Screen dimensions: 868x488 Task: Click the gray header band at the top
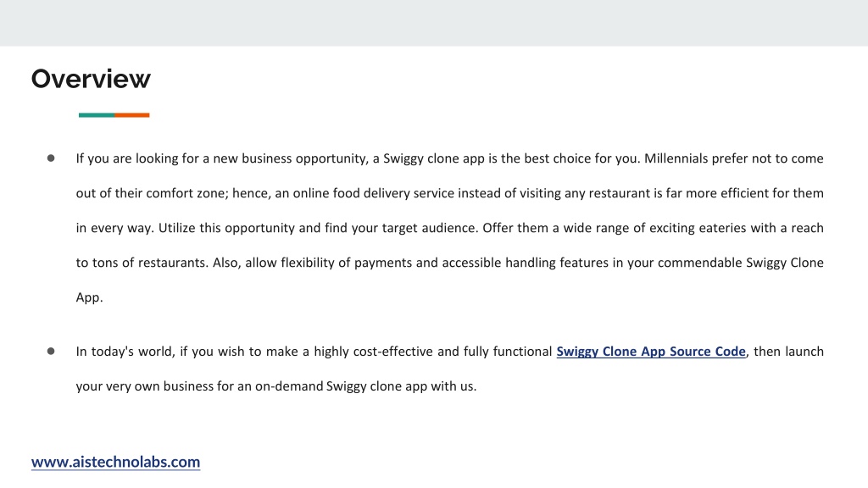(x=434, y=23)
